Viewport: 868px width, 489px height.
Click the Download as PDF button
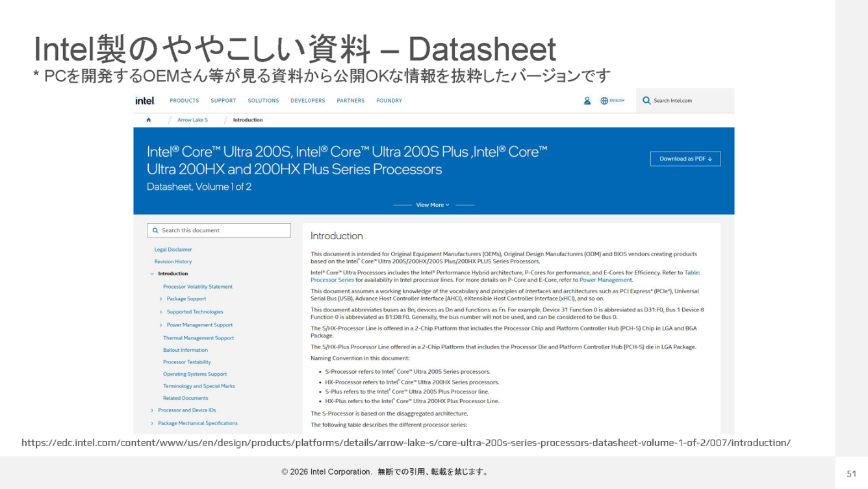point(685,159)
